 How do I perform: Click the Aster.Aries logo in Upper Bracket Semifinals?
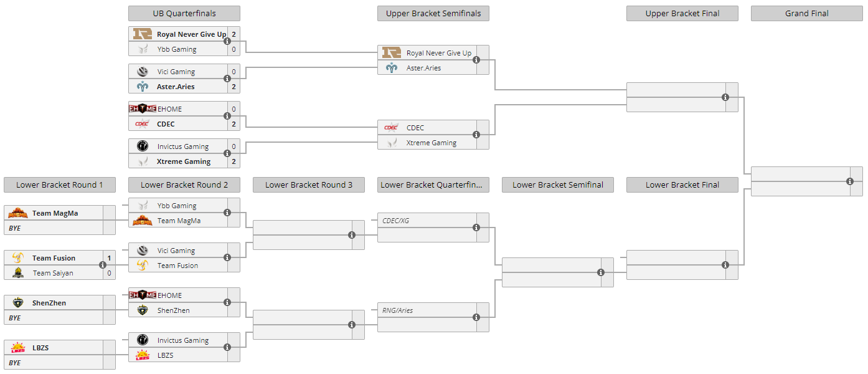click(392, 68)
